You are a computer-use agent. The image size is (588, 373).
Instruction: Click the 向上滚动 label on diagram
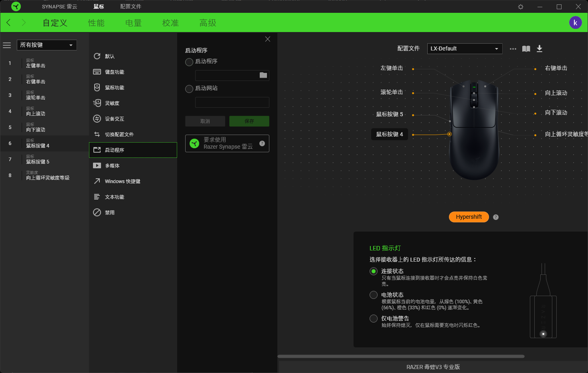coord(556,93)
